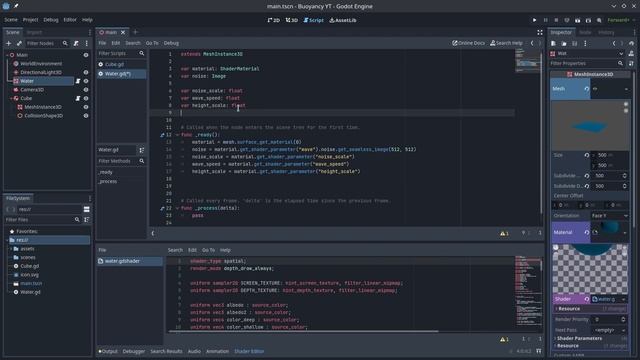Collapse the Main root node
Screen dimensions: 640x360
[7, 55]
